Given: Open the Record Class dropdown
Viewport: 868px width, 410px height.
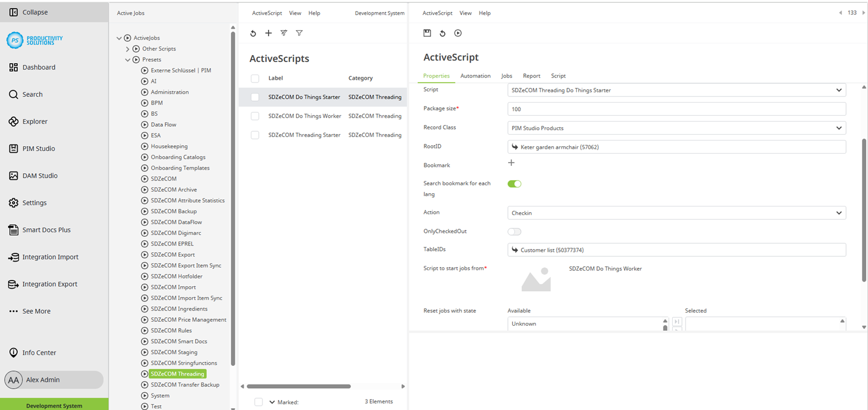Looking at the screenshot, I should [x=676, y=127].
